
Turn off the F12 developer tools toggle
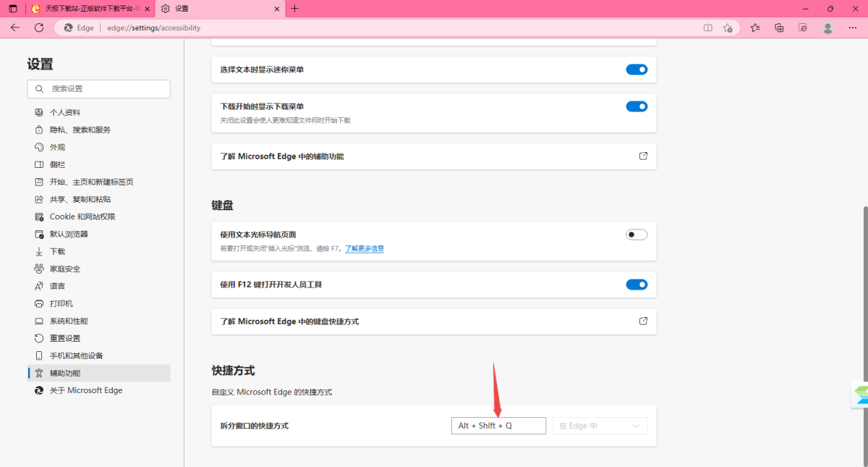pyautogui.click(x=637, y=284)
